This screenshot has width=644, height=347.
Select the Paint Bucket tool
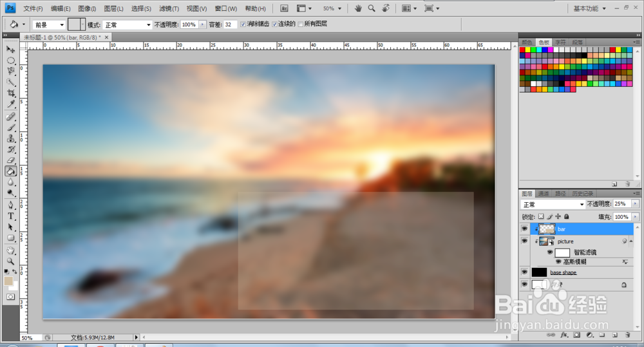coord(11,171)
